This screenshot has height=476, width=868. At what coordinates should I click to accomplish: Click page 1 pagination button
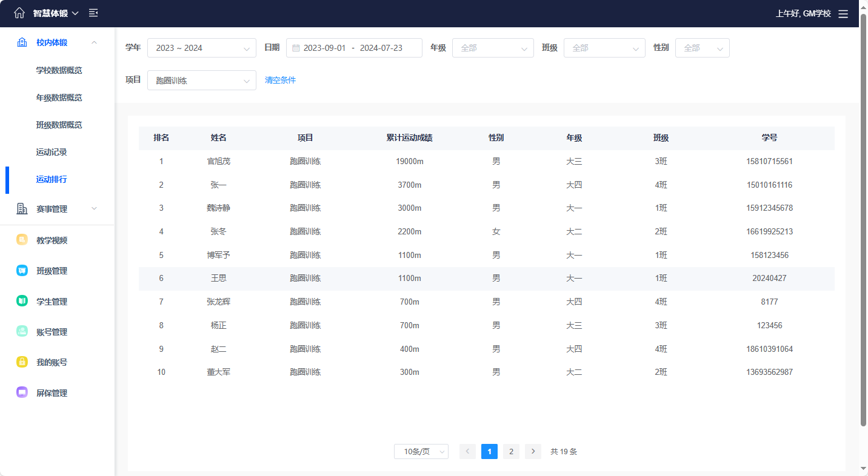(489, 452)
